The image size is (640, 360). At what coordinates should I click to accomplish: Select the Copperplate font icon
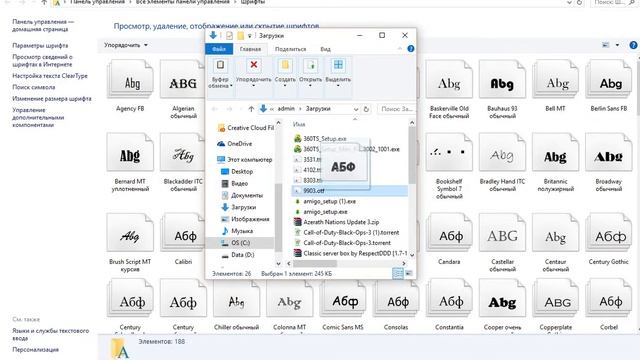[556, 298]
